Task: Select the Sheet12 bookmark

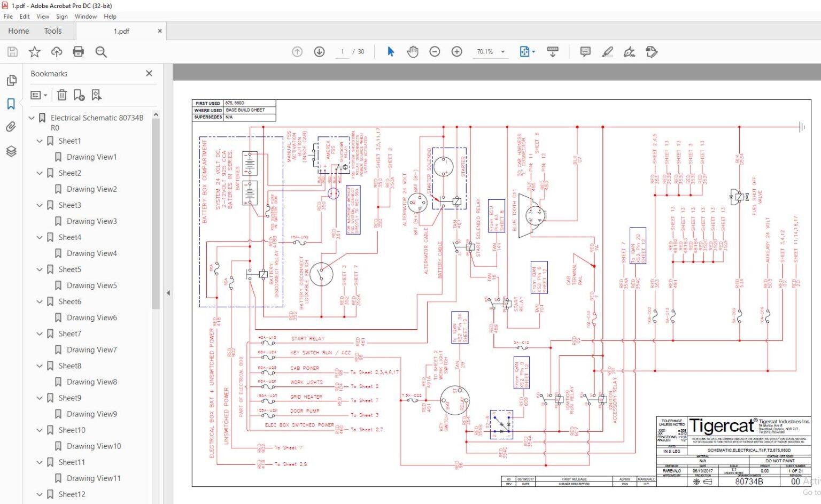Action: (x=72, y=494)
